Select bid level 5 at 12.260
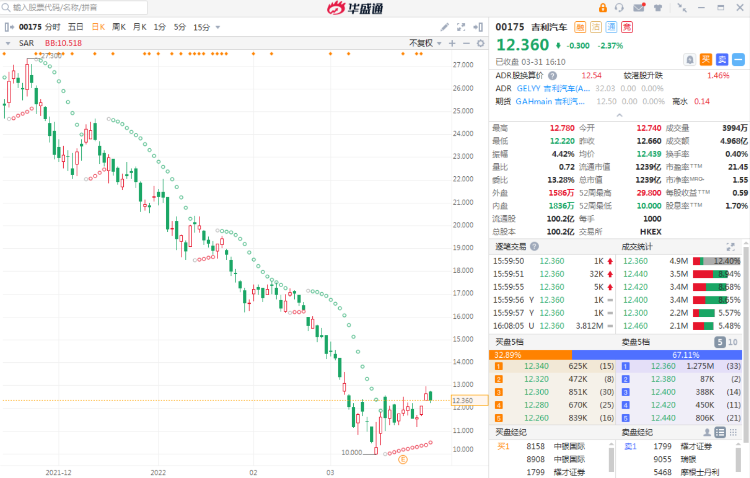 [x=554, y=418]
